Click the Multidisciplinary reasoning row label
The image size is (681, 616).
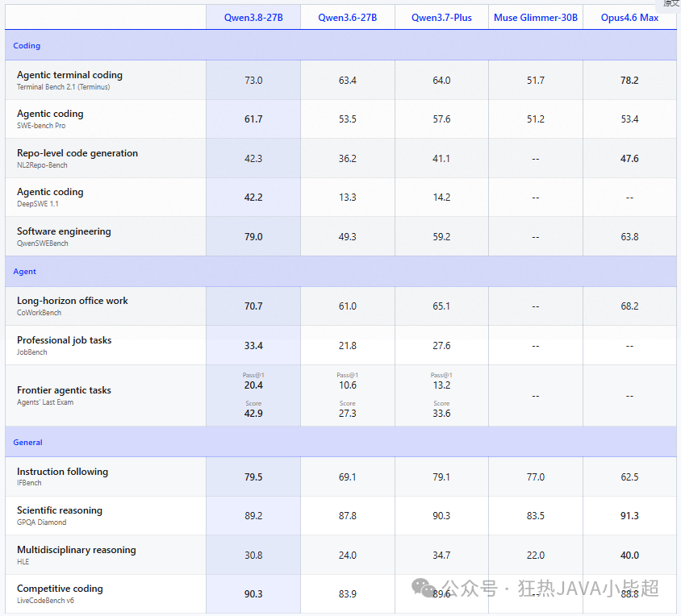(x=77, y=550)
